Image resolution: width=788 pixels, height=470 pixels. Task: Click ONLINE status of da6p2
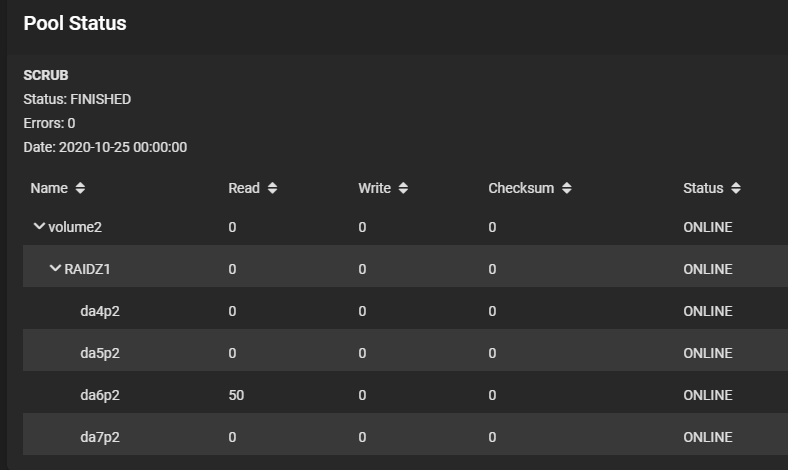(708, 395)
